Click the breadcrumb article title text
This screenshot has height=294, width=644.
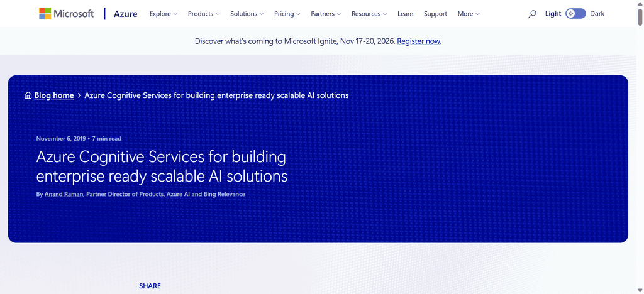(216, 95)
